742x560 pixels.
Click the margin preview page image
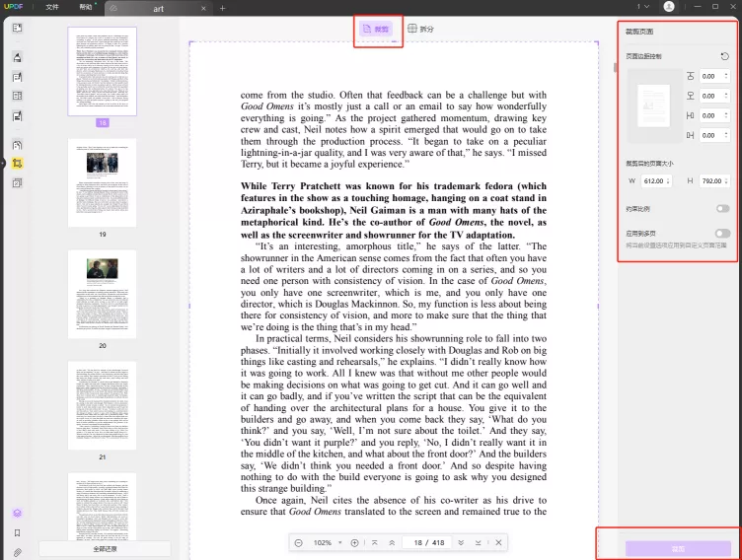point(653,105)
